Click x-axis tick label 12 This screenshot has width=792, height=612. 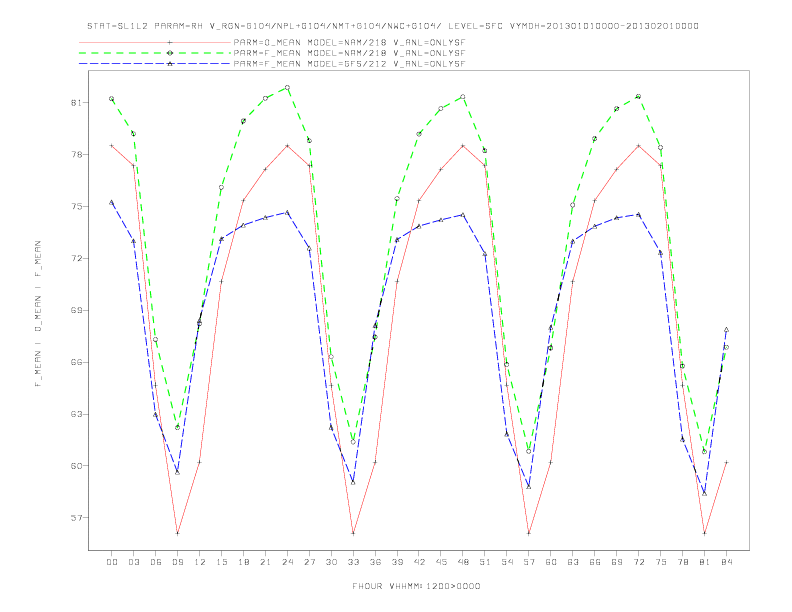pyautogui.click(x=200, y=562)
